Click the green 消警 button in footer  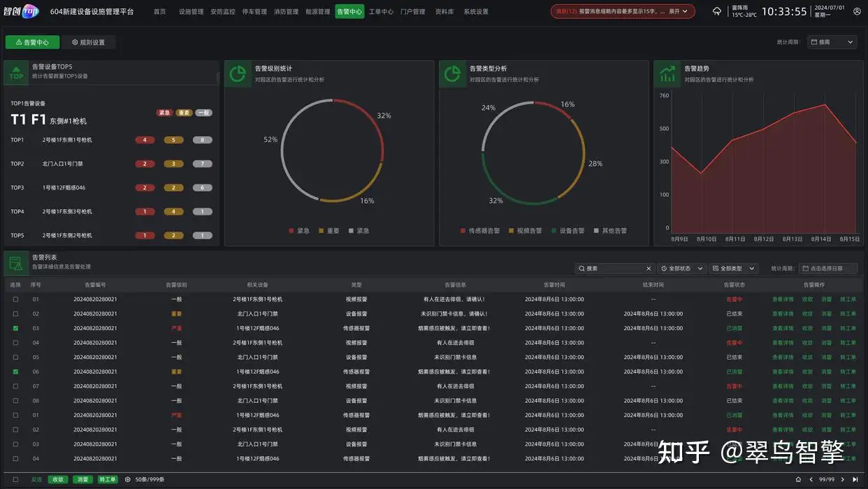click(82, 479)
